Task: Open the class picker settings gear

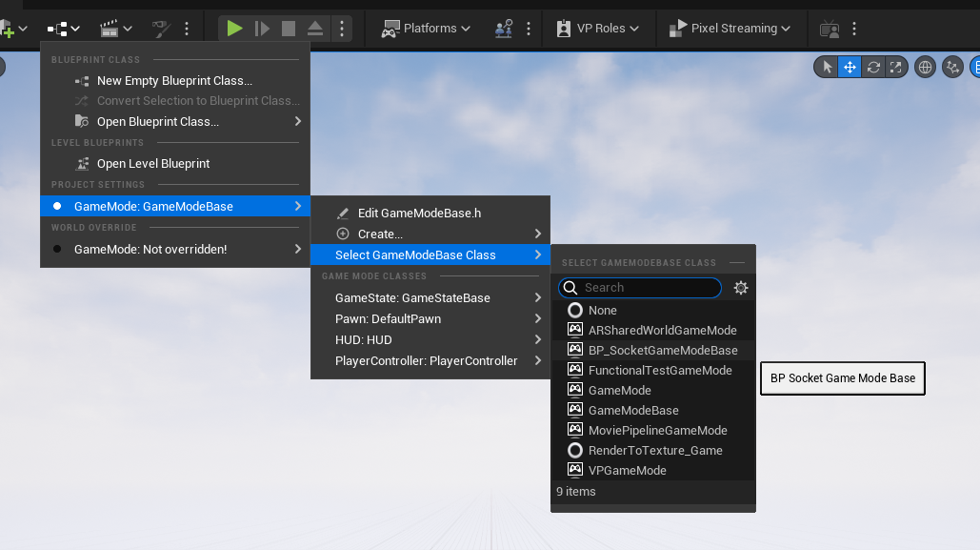Action: point(741,288)
